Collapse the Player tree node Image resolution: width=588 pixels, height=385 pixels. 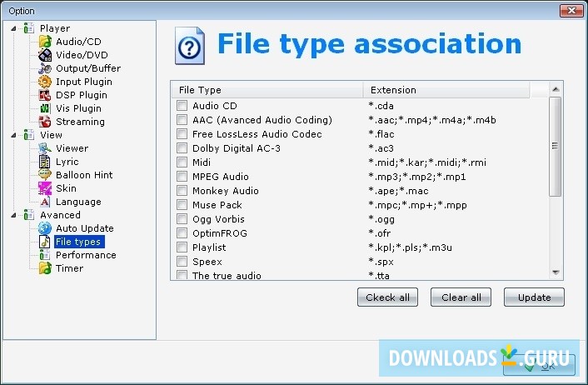pyautogui.click(x=13, y=28)
